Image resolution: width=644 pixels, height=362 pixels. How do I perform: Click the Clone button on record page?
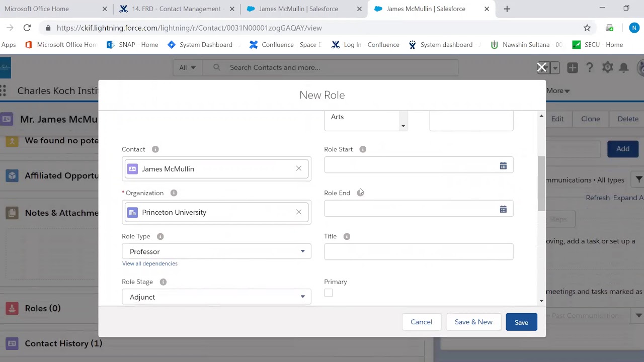[x=590, y=119]
